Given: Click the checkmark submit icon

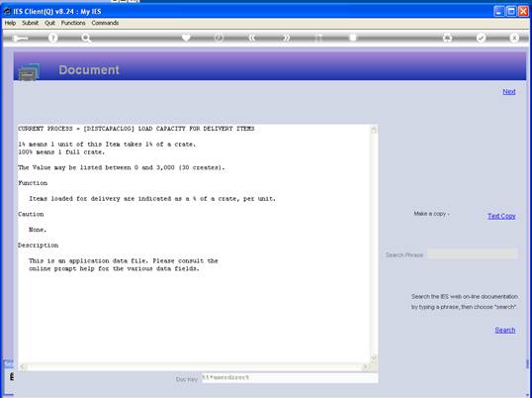Looking at the screenshot, I should [x=481, y=38].
